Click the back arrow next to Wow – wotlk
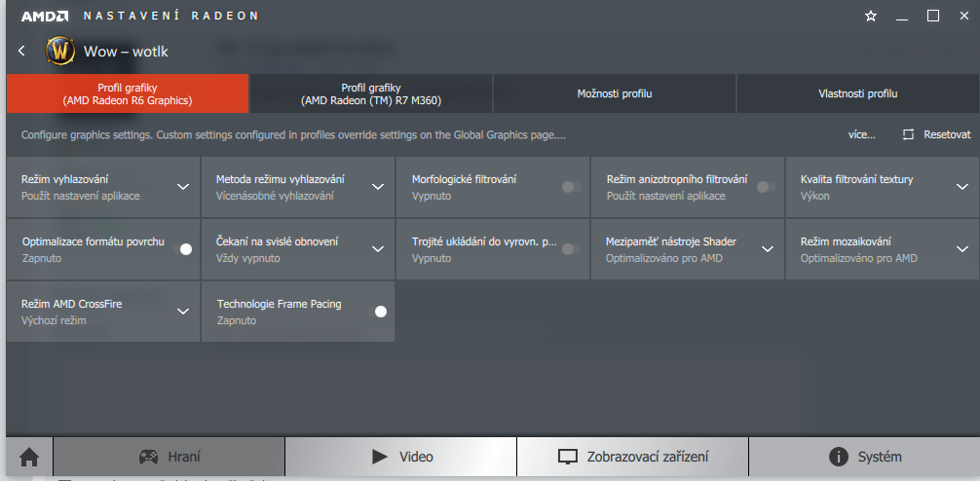This screenshot has height=481, width=980. coord(21,51)
